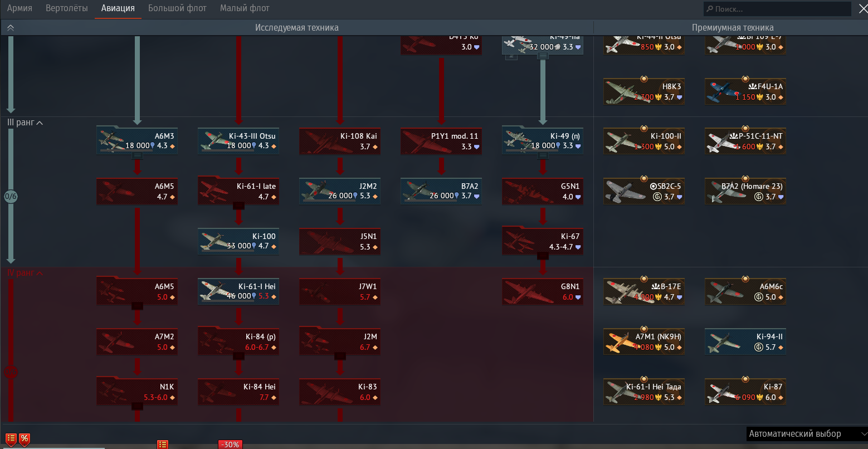Click double-chevron collapse arrow in header

pos(10,28)
